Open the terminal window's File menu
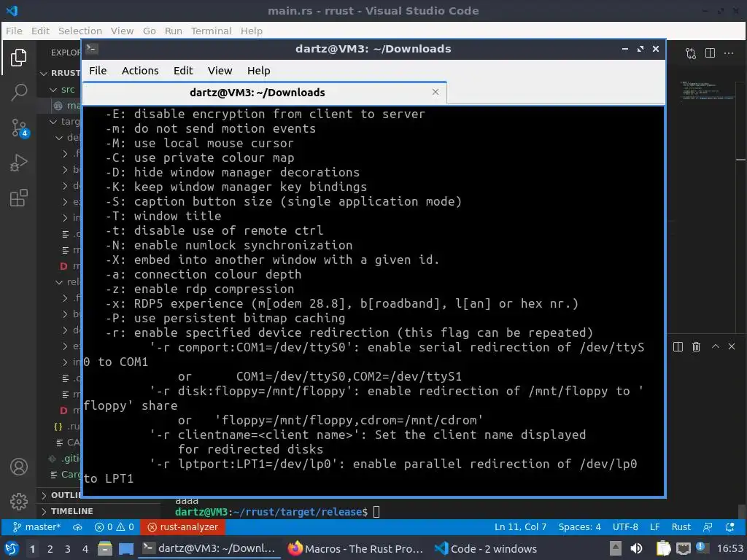 pyautogui.click(x=98, y=71)
